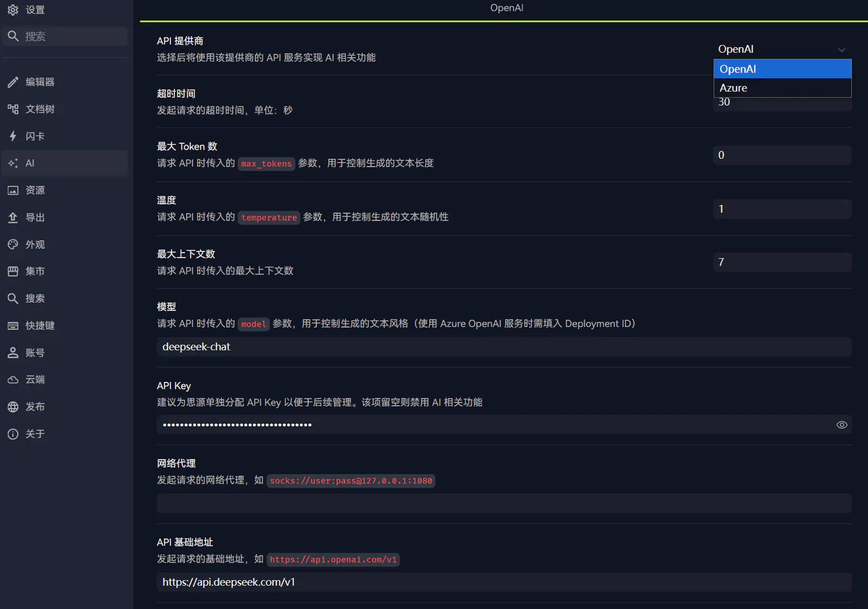868x609 pixels.
Task: Open the 发布 publish settings
Action: [x=34, y=406]
